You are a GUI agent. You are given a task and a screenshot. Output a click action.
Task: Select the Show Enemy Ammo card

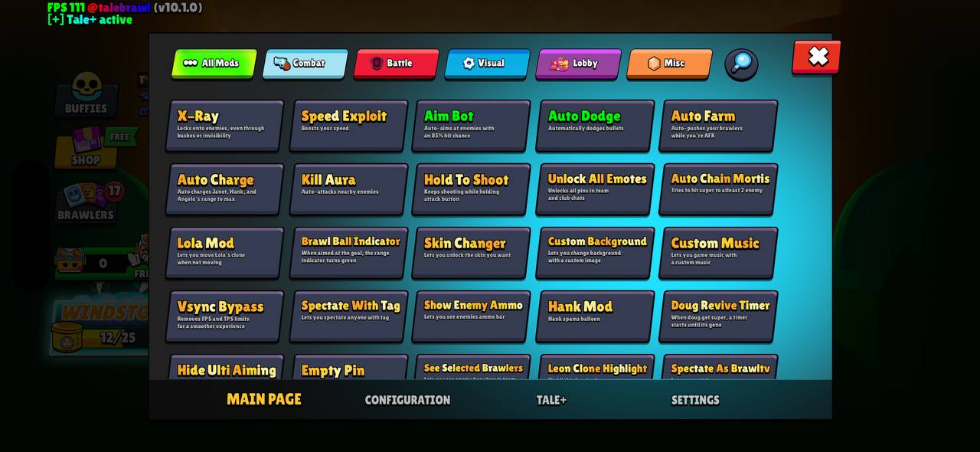pos(472,316)
